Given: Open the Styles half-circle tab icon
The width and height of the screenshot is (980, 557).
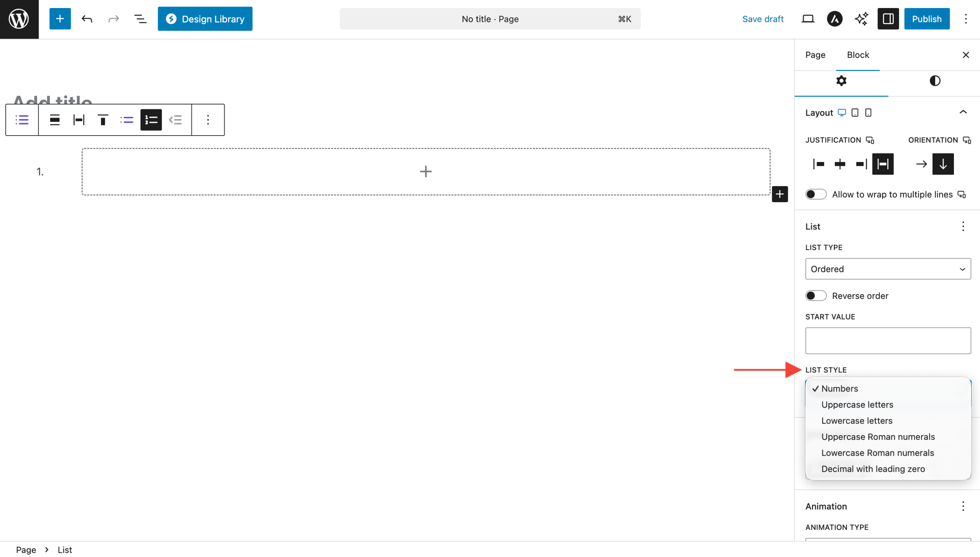Looking at the screenshot, I should [x=934, y=81].
